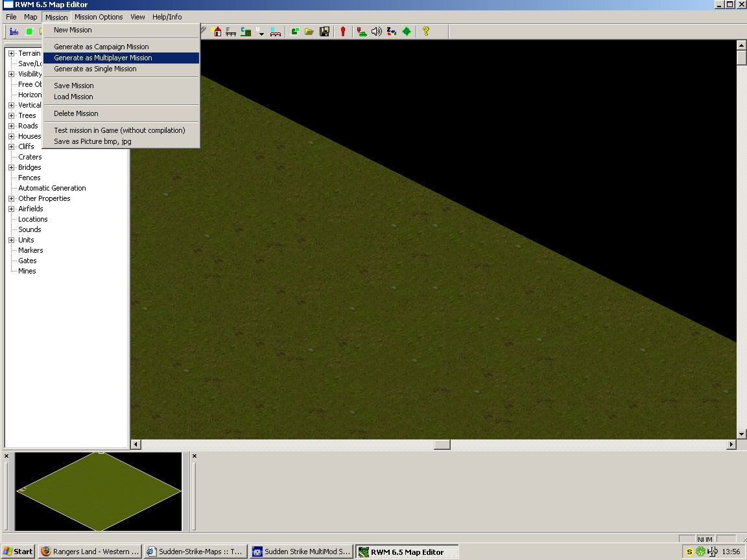The image size is (747, 560).
Task: Expand the Units tree node
Action: [12, 240]
